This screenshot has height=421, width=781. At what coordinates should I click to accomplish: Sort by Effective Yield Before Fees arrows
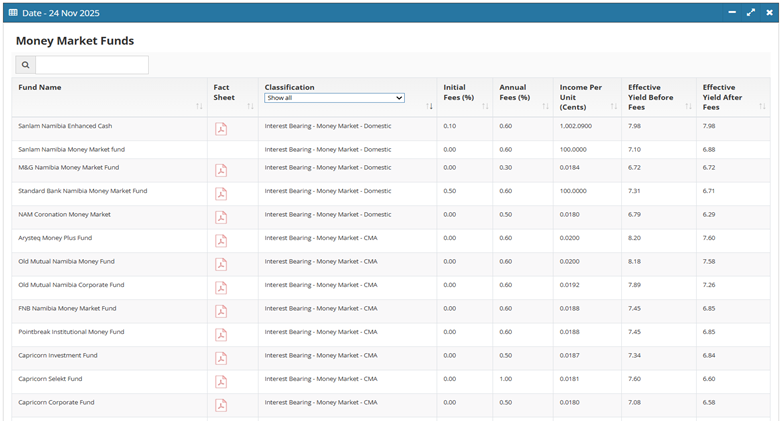(x=688, y=106)
